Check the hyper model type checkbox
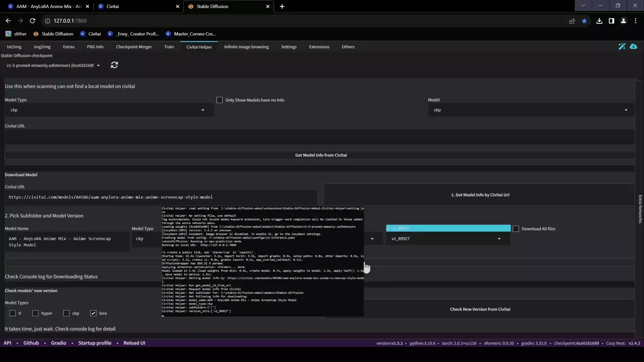644x362 pixels. pos(35,313)
